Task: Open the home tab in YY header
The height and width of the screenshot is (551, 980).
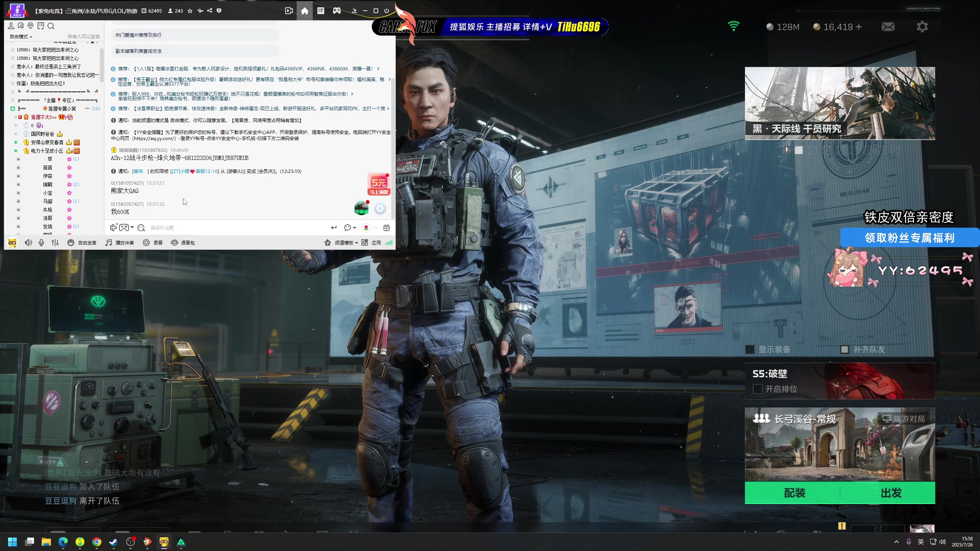Action: [304, 11]
